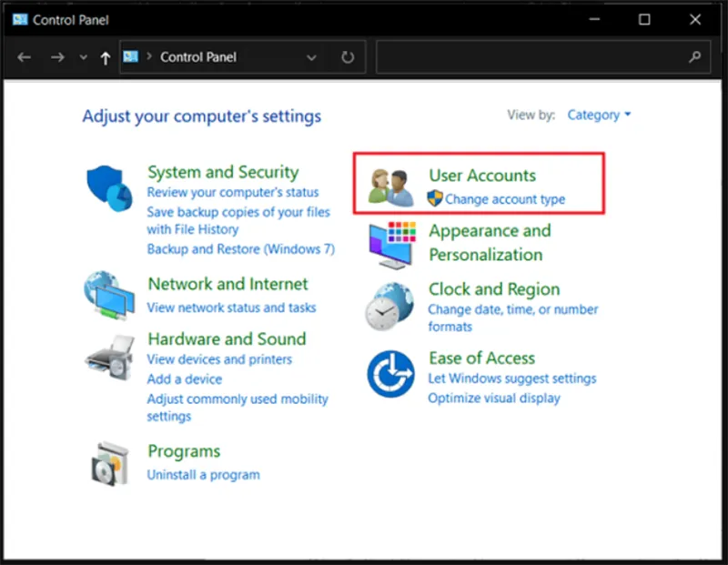This screenshot has width=728, height=565.
Task: Open Adjust commonly used mobility settings
Action: 238,408
